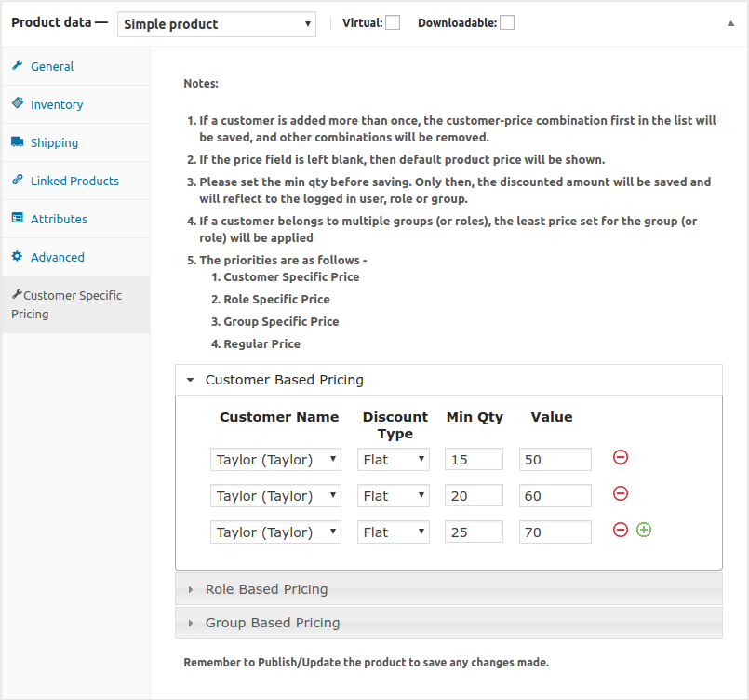The height and width of the screenshot is (700, 749).
Task: Collapse the Customer Based Pricing section
Action: coord(284,380)
